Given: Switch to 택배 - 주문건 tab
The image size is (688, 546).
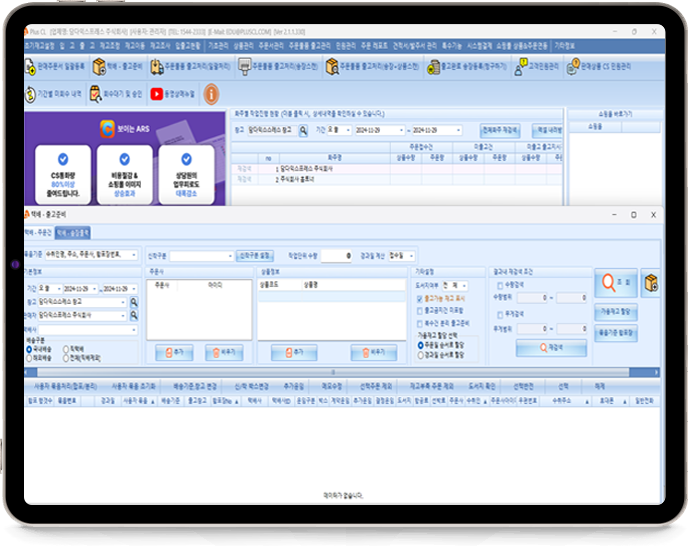Looking at the screenshot, I should tap(39, 233).
